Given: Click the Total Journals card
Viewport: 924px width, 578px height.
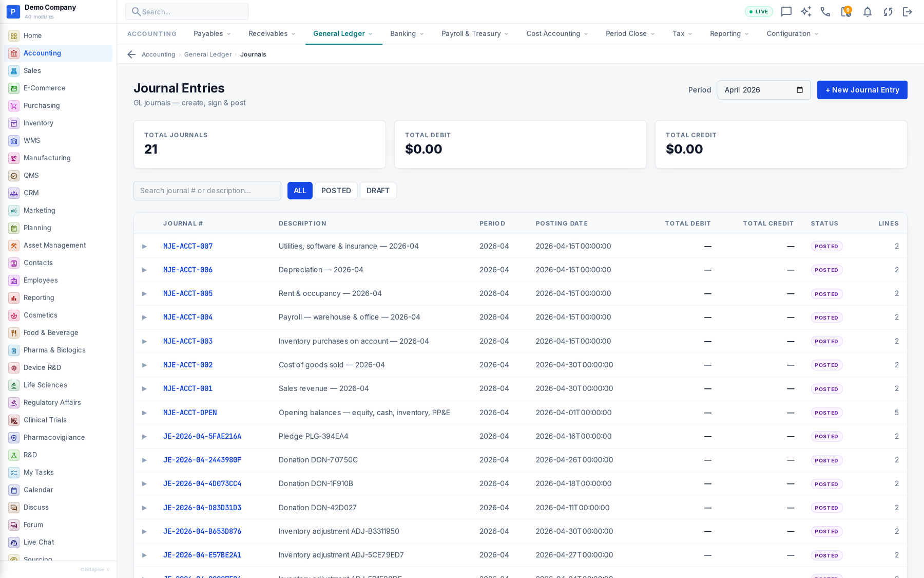Looking at the screenshot, I should click(x=260, y=144).
